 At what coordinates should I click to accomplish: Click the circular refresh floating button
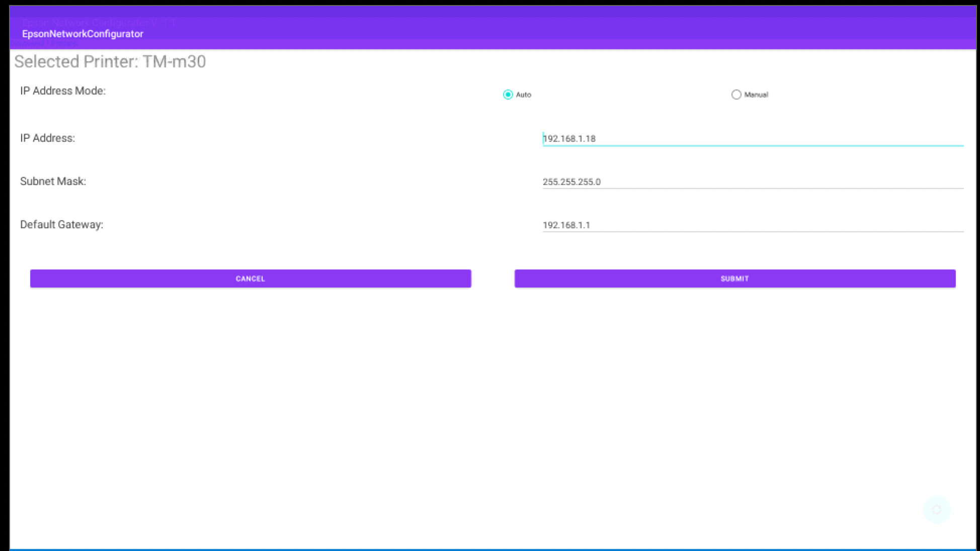[x=936, y=510]
